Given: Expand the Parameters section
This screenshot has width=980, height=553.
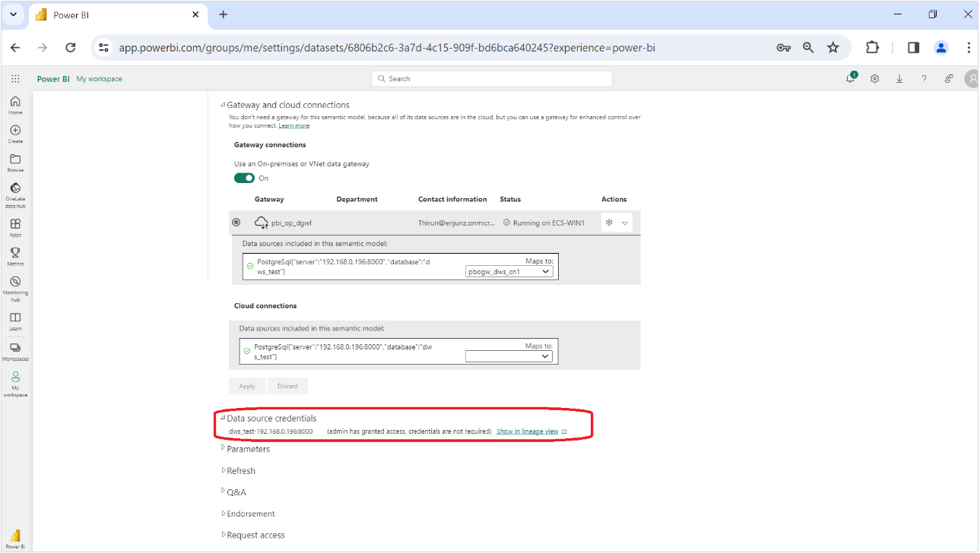Looking at the screenshot, I should (x=224, y=448).
